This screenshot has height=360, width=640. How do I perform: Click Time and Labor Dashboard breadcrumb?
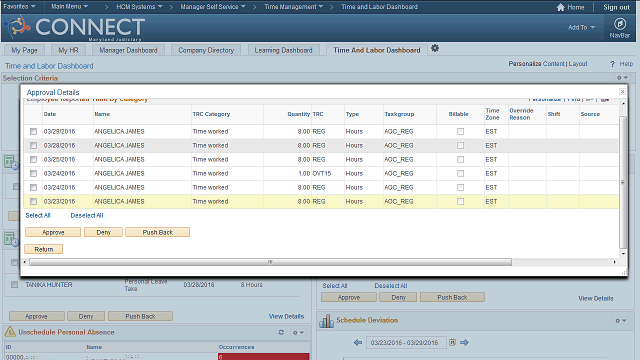tap(379, 7)
